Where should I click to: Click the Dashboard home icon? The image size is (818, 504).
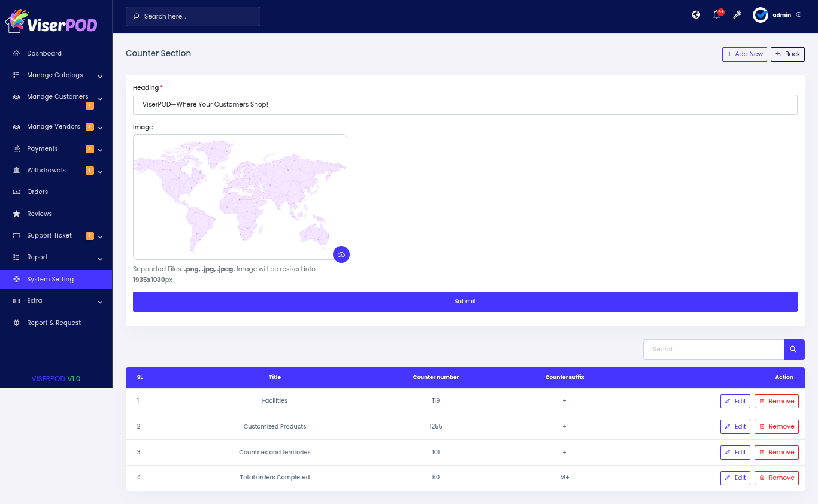coord(17,53)
